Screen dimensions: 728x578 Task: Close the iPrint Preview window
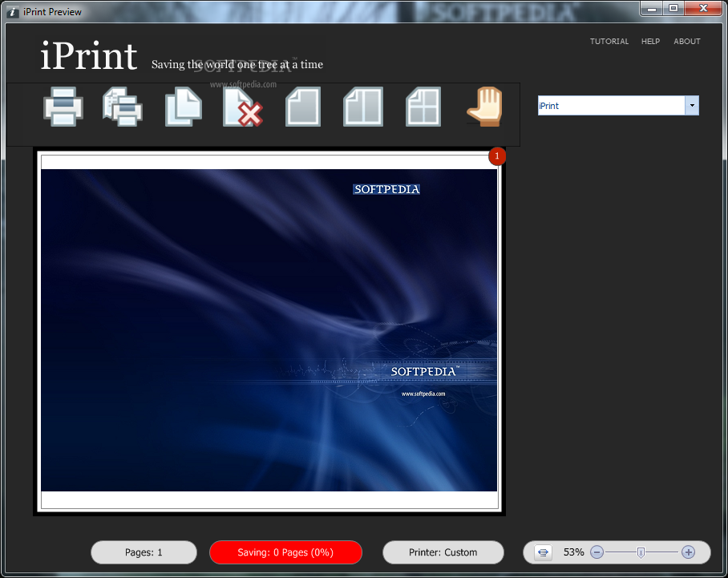click(703, 8)
